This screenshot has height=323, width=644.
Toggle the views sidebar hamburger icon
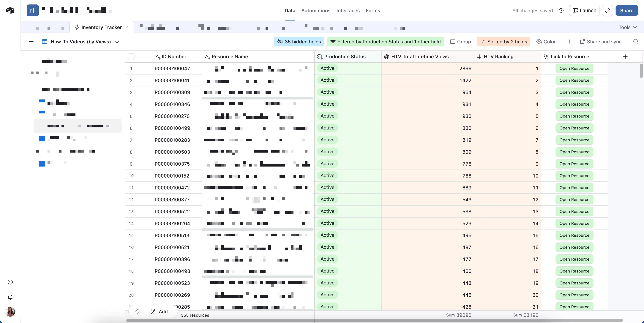[31, 42]
